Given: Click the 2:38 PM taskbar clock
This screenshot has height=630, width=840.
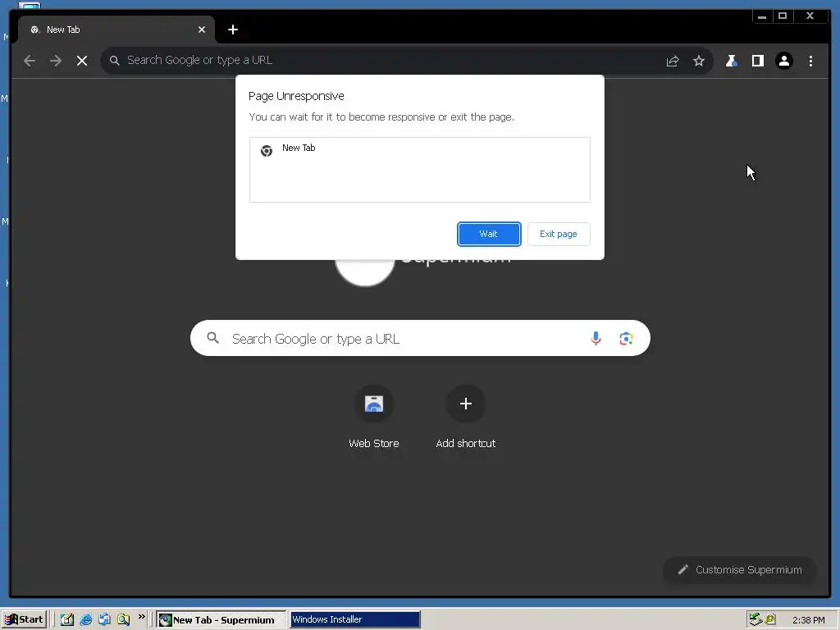Looking at the screenshot, I should coord(808,620).
